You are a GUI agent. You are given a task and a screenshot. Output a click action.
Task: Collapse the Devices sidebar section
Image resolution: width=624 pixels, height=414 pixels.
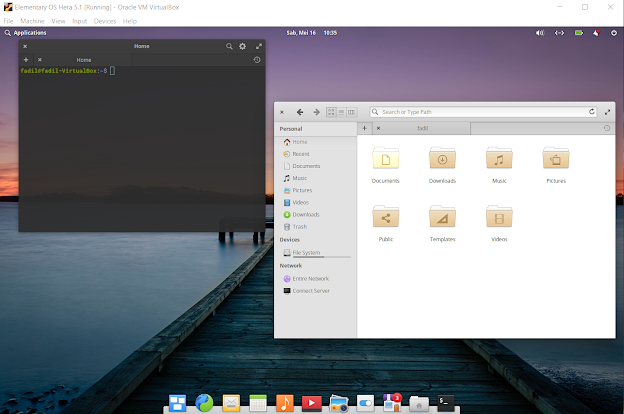pyautogui.click(x=290, y=240)
